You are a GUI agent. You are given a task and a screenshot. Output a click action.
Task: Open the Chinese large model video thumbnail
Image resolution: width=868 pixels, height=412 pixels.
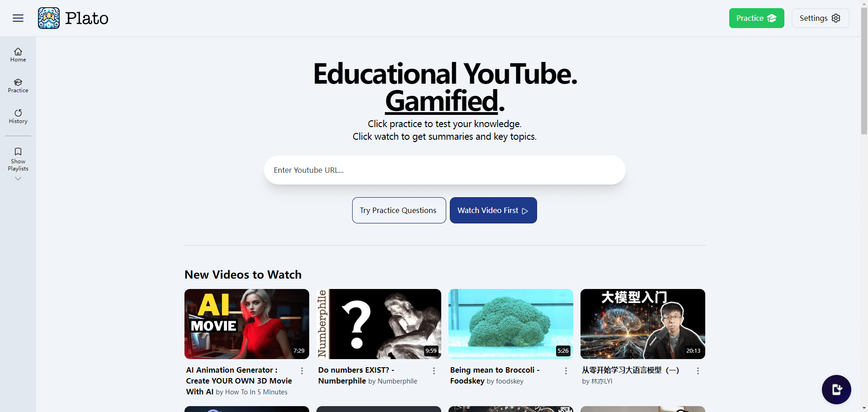(643, 324)
